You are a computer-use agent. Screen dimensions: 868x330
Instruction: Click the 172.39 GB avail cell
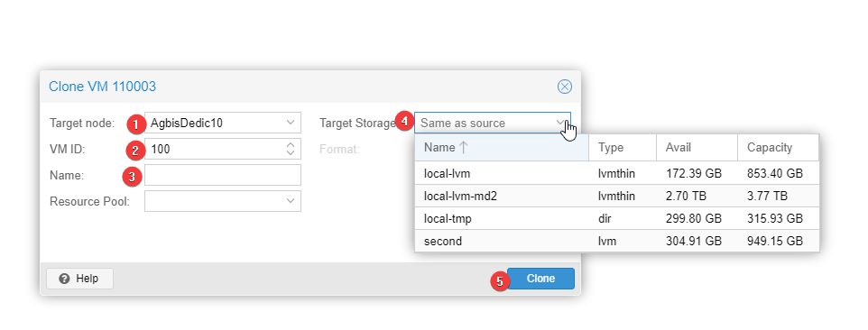click(x=697, y=173)
